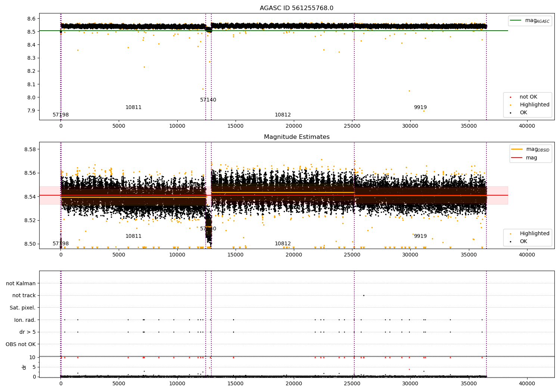Click the 5000 x-axis tick under the bottom panel
Viewport: 560px width, 392px height.
pos(119,384)
